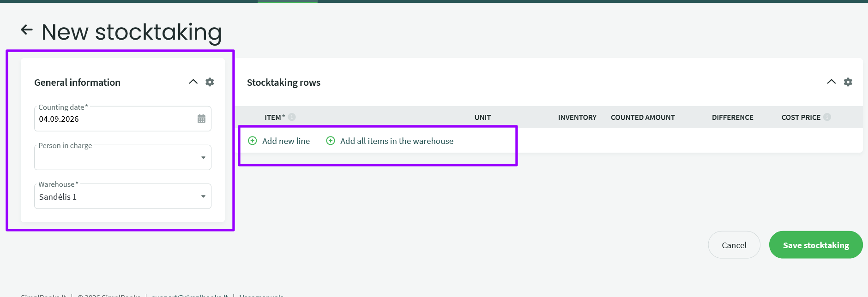Image resolution: width=868 pixels, height=297 pixels.
Task: Click the INVENTORY column header
Action: [577, 118]
